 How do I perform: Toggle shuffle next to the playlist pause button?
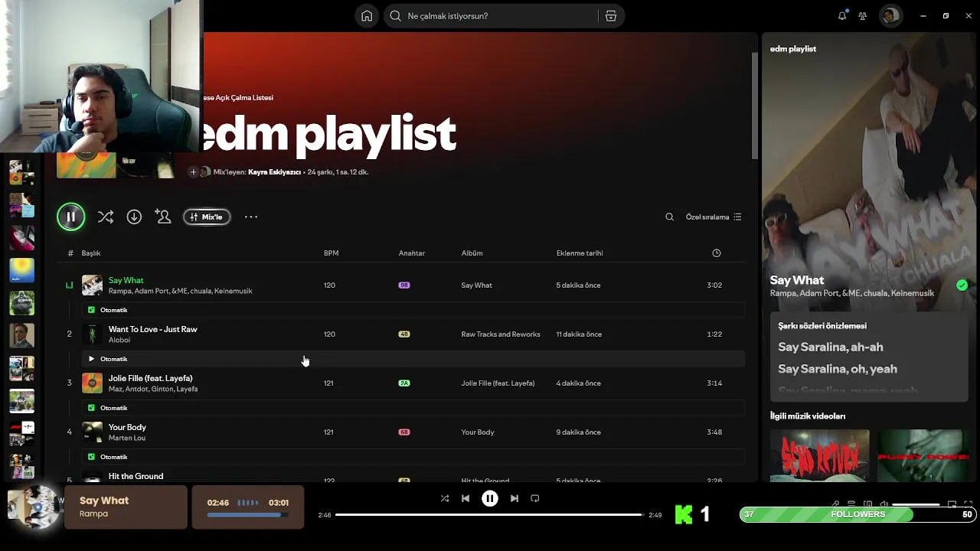[x=106, y=217]
